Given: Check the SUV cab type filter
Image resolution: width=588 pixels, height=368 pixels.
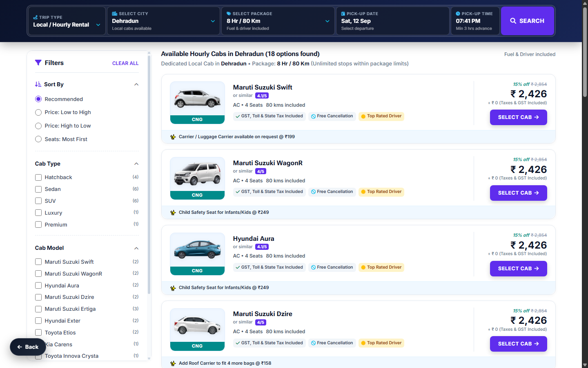Looking at the screenshot, I should [38, 201].
